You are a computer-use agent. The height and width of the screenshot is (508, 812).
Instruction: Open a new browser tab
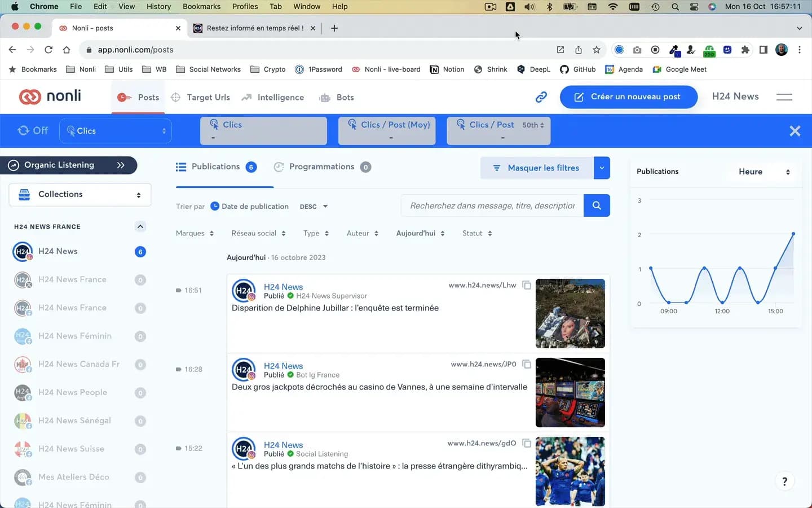(x=334, y=28)
